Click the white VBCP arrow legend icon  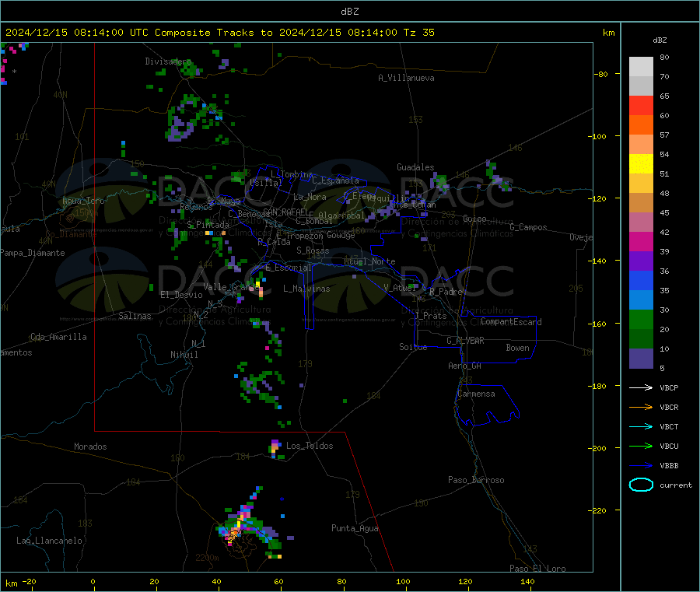coord(641,387)
